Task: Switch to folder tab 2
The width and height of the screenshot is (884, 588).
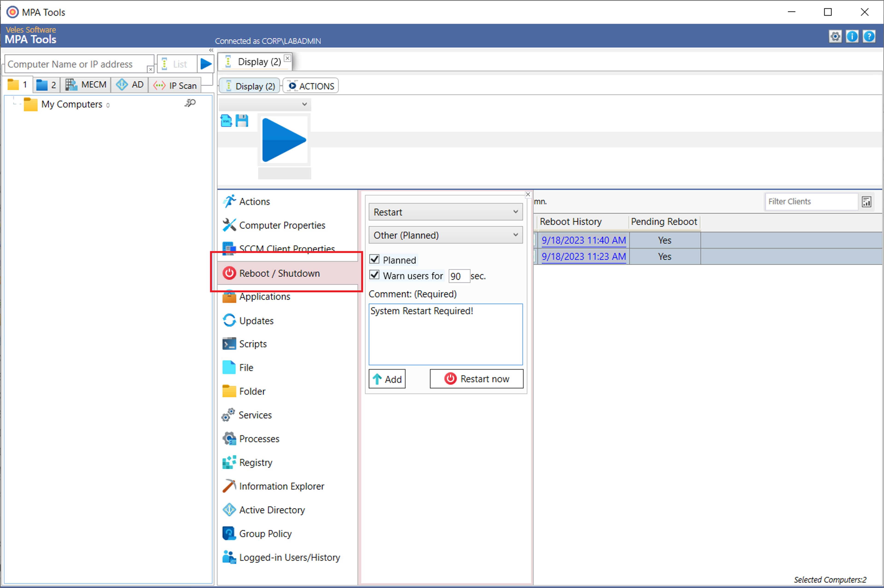Action: coord(47,85)
